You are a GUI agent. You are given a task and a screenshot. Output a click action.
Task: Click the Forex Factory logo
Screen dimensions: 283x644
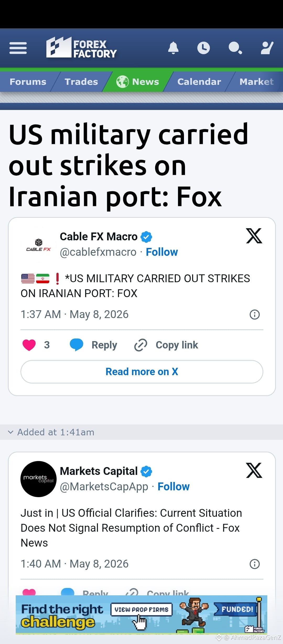click(81, 48)
